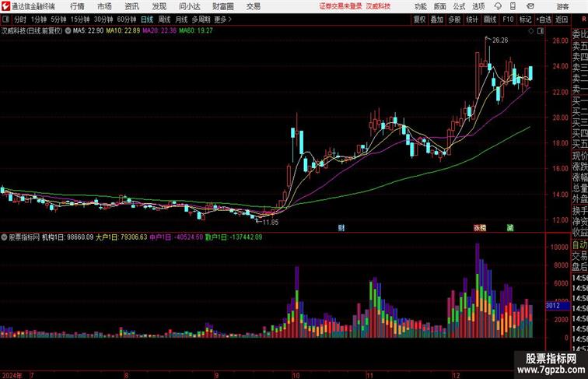Switch to 5分钟 chart period

coord(58,19)
